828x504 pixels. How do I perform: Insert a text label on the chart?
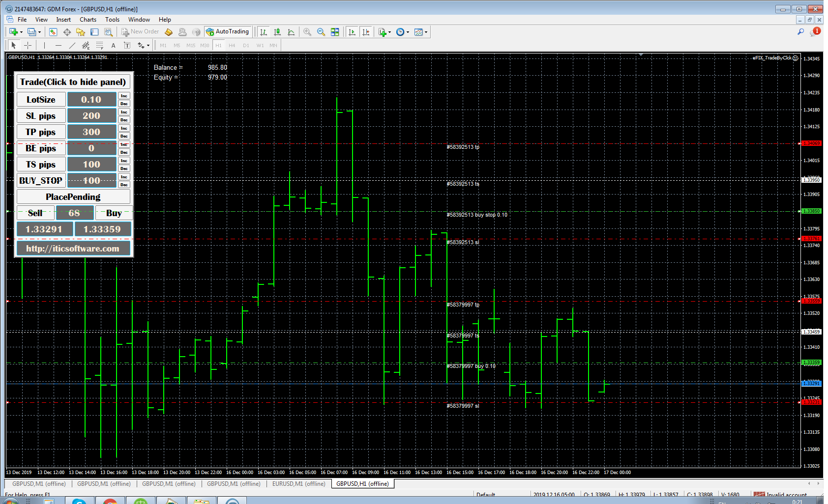tap(126, 45)
